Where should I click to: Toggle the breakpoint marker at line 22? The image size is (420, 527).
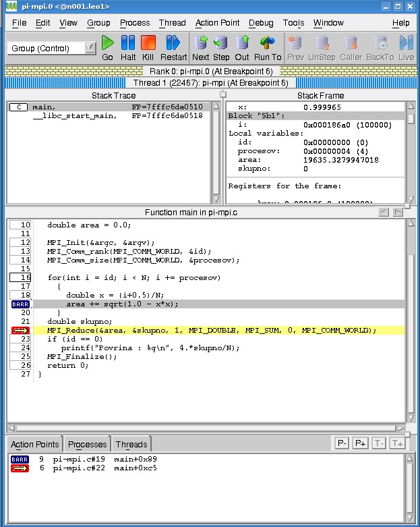pos(21,331)
